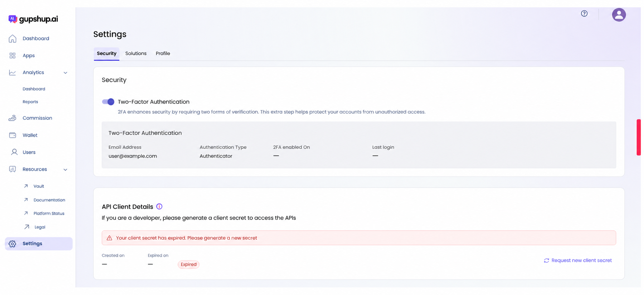644x295 pixels.
Task: Open the Documentation link
Action: tap(49, 200)
